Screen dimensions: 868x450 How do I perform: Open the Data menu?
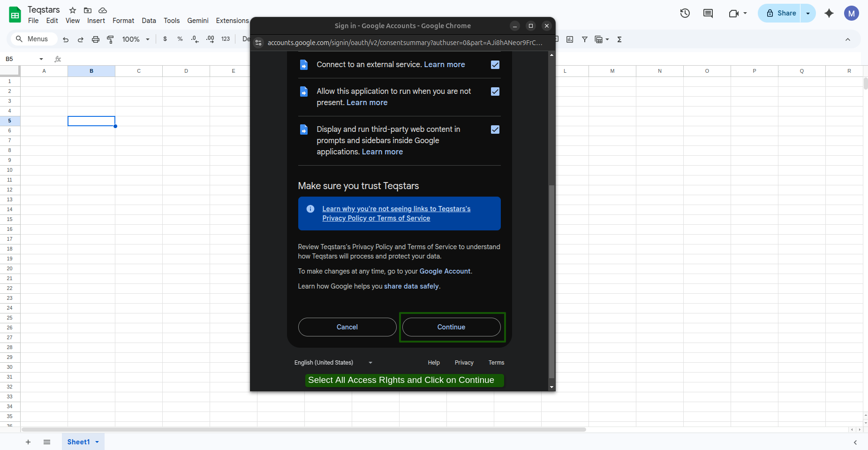149,21
